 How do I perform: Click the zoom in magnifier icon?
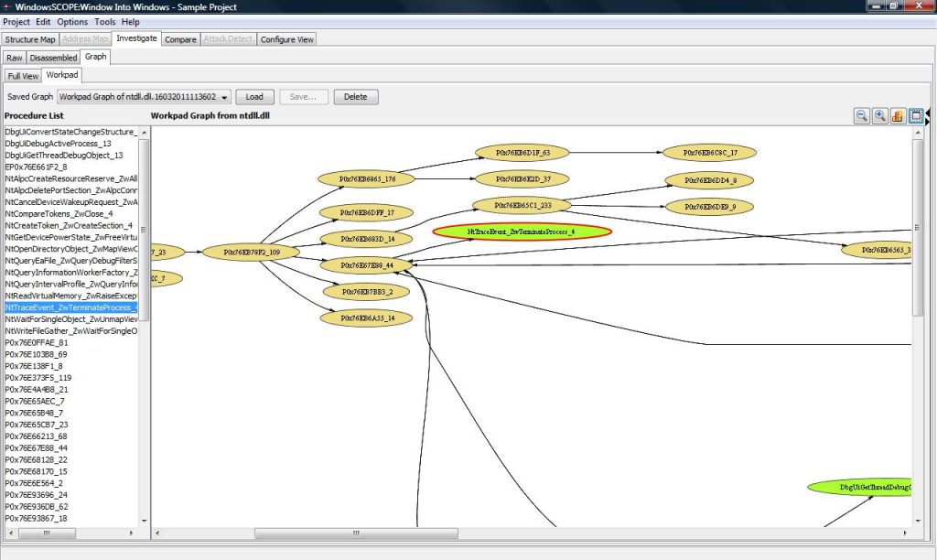(x=879, y=116)
